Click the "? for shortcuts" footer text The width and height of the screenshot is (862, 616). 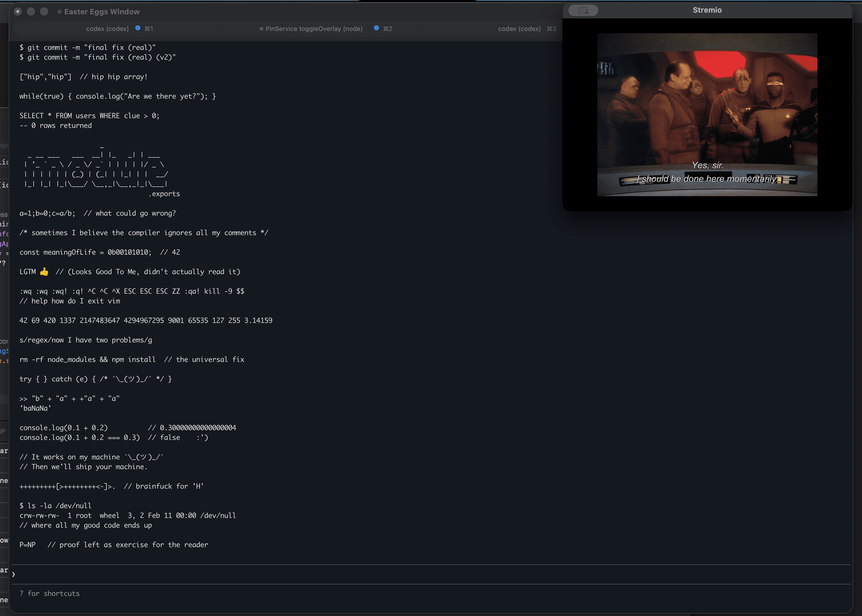click(50, 593)
